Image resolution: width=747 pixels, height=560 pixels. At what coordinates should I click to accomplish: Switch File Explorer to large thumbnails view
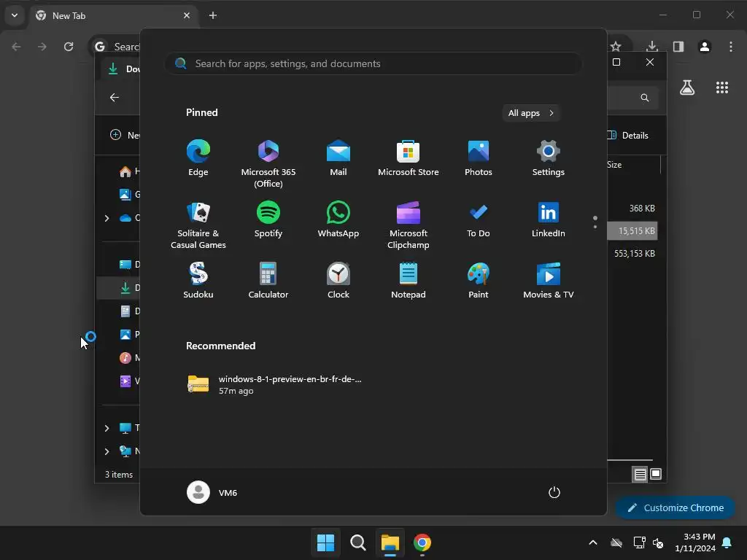click(656, 474)
